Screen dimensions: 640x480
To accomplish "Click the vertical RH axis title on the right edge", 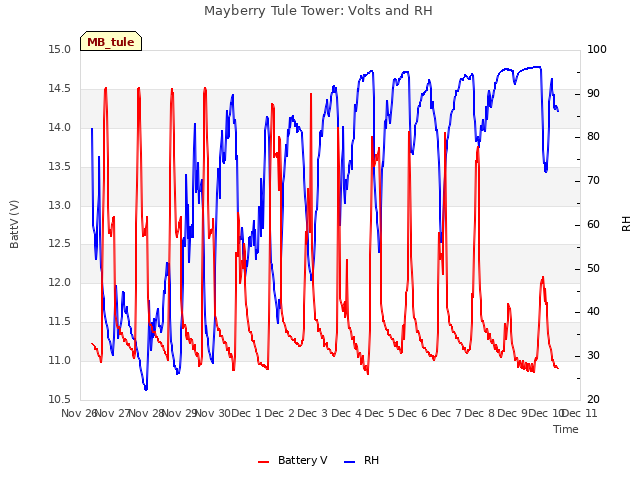I will pyautogui.click(x=626, y=224).
